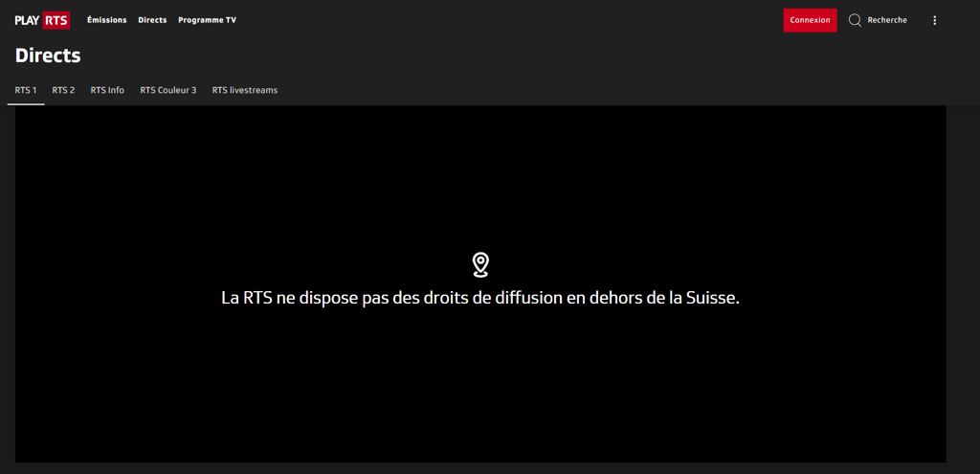Open the Émissions menu

tap(107, 20)
